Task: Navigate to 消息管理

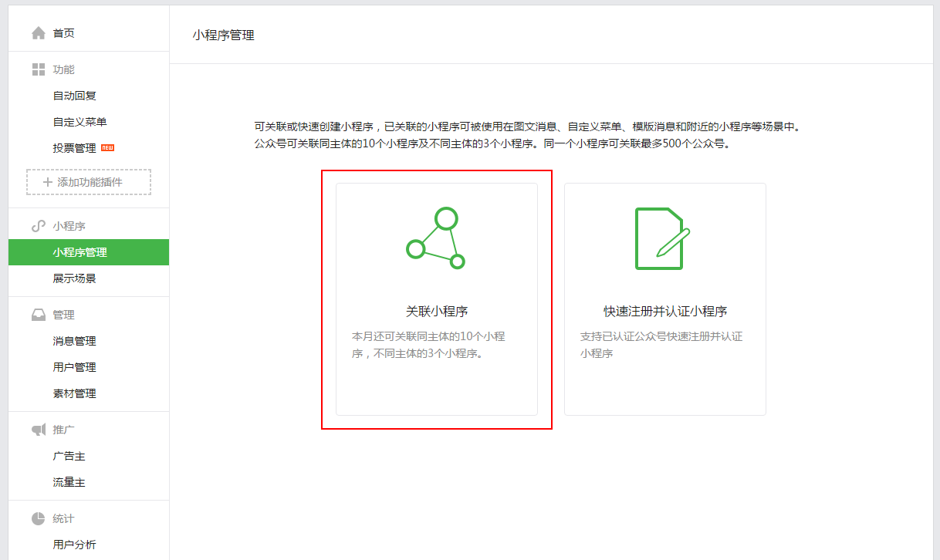Action: 74,341
